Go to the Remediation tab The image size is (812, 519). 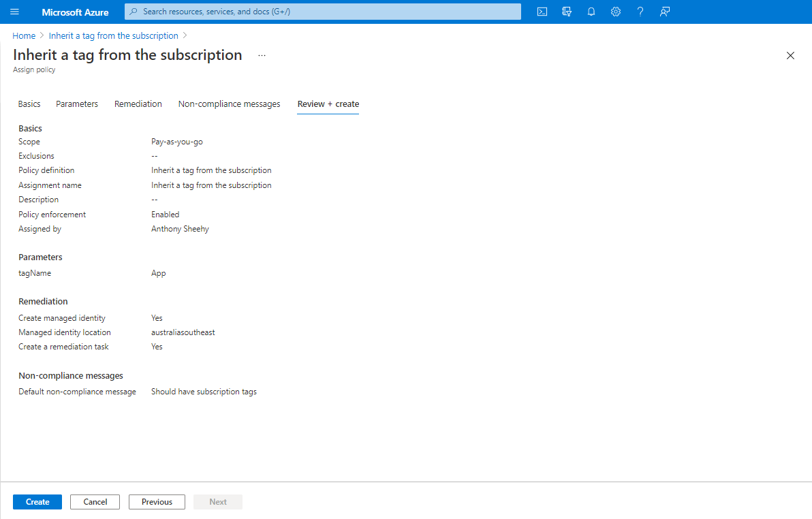tap(138, 104)
